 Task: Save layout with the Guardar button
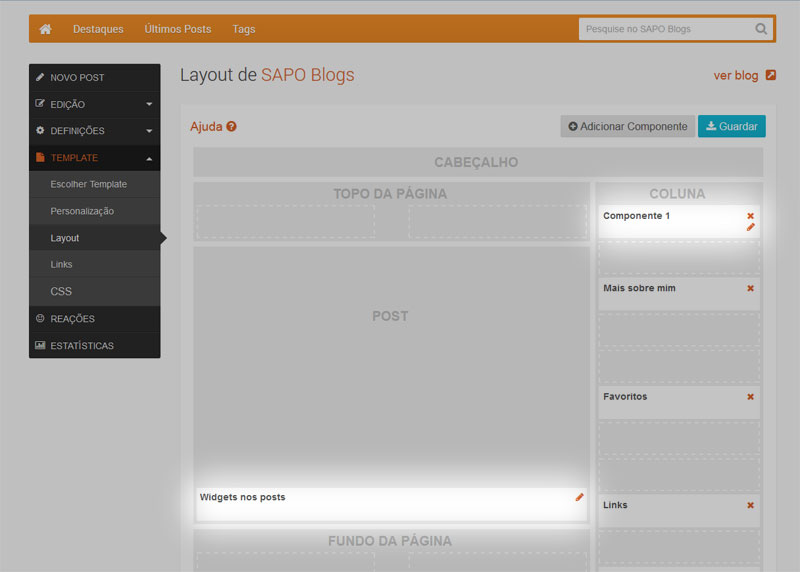tap(731, 127)
